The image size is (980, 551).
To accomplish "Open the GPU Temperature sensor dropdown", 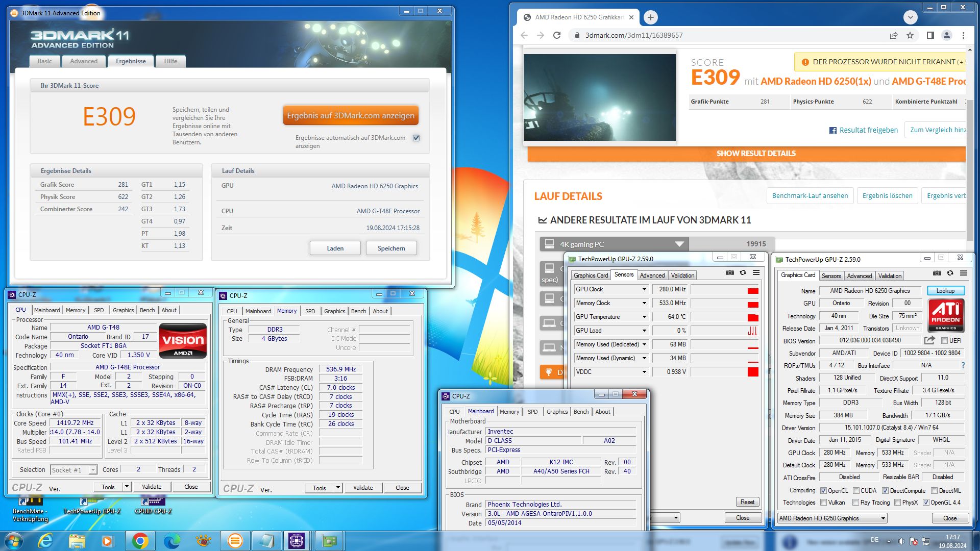I will click(644, 317).
